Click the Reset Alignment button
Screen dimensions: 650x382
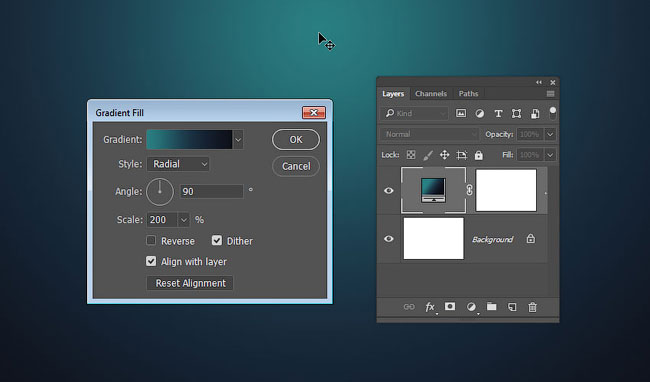[190, 283]
